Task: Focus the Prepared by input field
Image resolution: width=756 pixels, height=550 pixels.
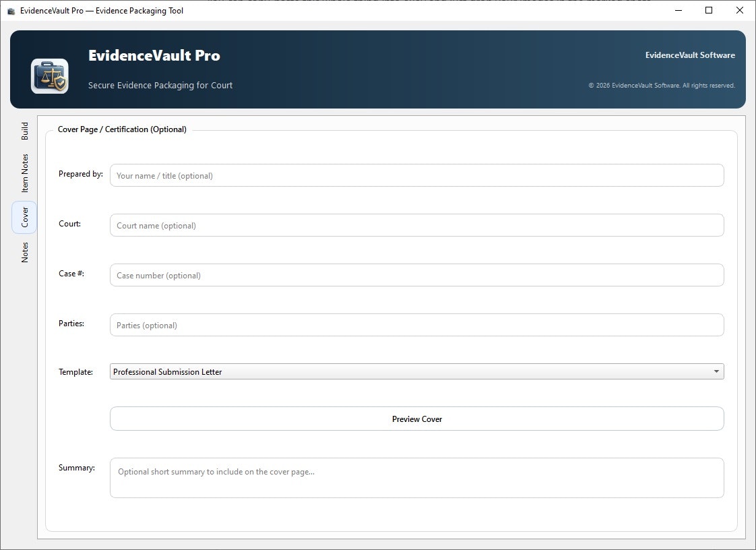Action: pyautogui.click(x=416, y=175)
